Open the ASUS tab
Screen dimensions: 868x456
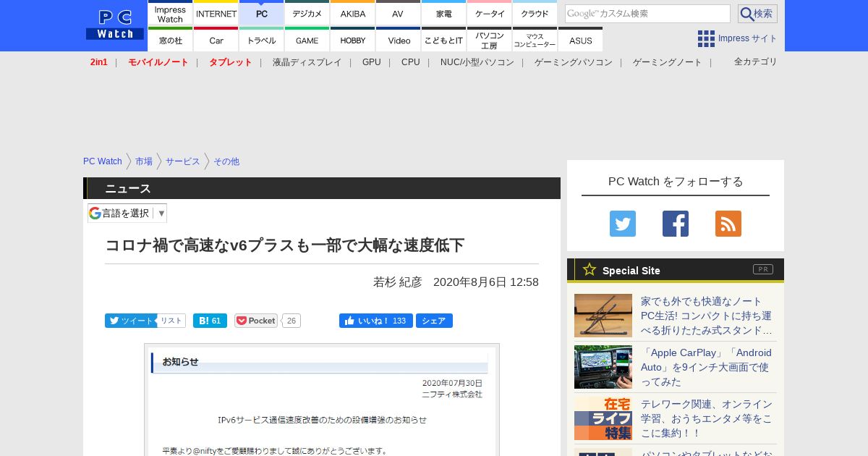pyautogui.click(x=581, y=40)
